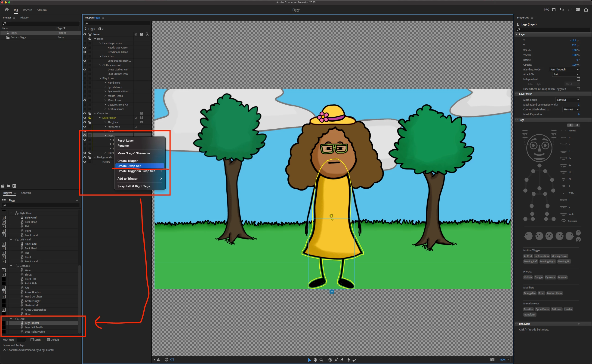Open the Mesh Shape Contour dropdown

(x=567, y=100)
